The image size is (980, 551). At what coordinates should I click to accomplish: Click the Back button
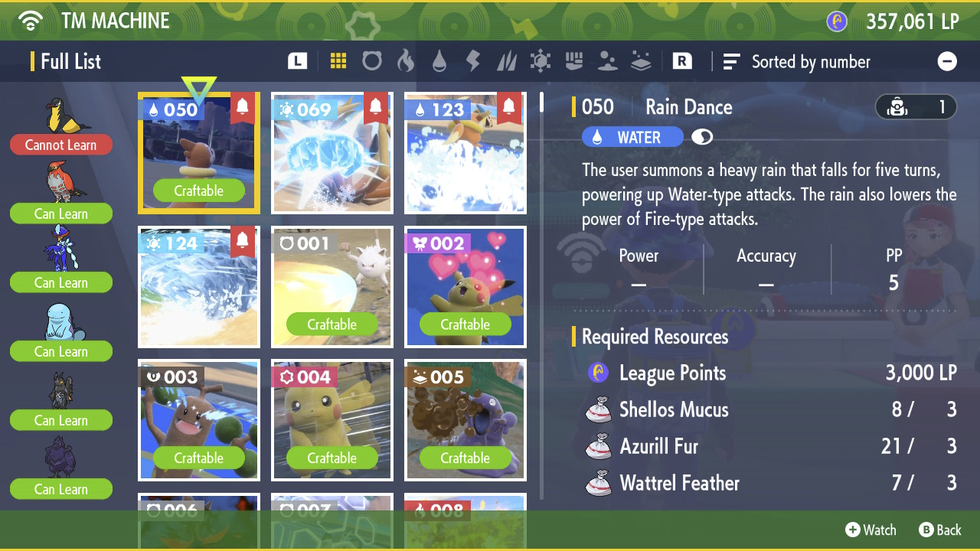[940, 530]
